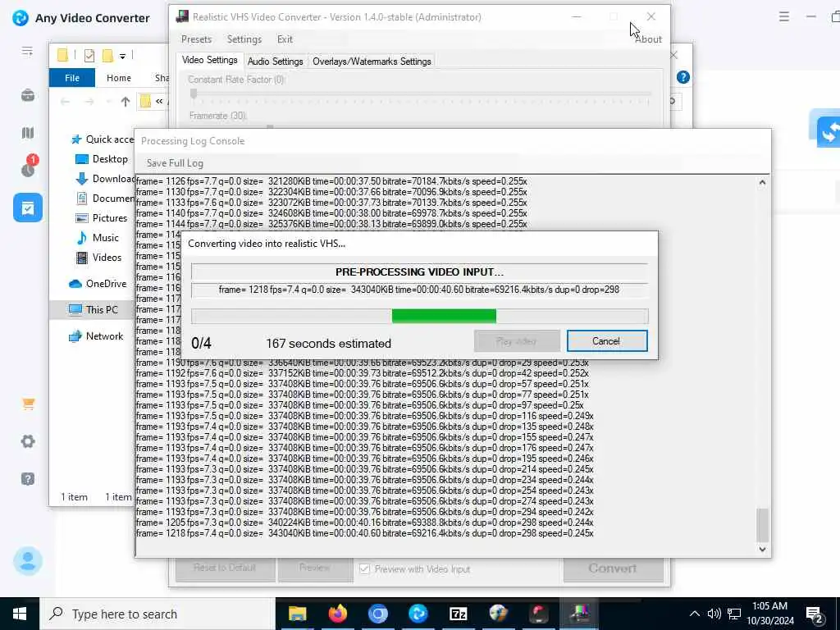Show hidden system tray icons
The width and height of the screenshot is (840, 630).
coord(694,614)
